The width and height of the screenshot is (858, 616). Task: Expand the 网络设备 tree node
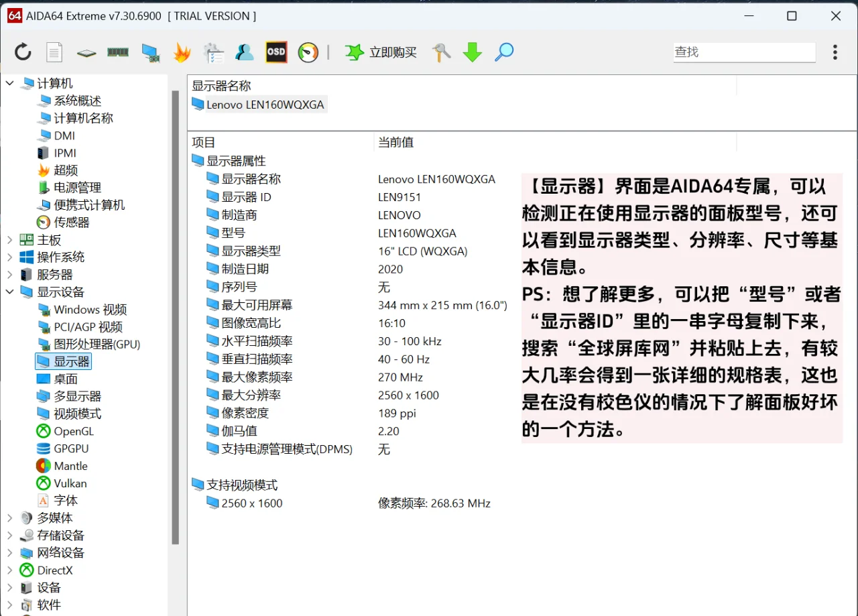10,553
